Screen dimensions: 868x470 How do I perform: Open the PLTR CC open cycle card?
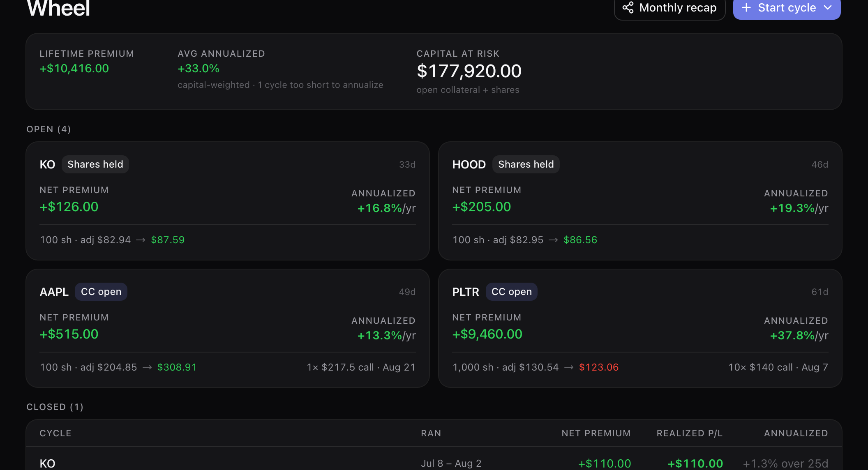(640, 328)
